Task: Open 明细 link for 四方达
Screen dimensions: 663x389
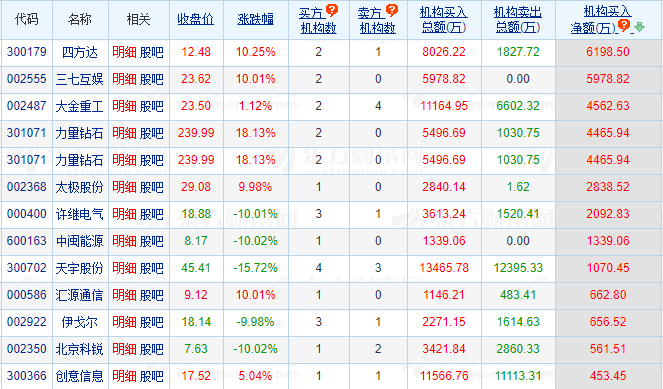Action: tap(124, 52)
